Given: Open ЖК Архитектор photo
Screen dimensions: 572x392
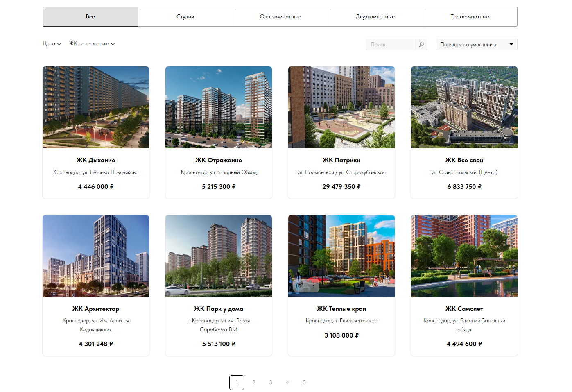Looking at the screenshot, I should pyautogui.click(x=96, y=256).
